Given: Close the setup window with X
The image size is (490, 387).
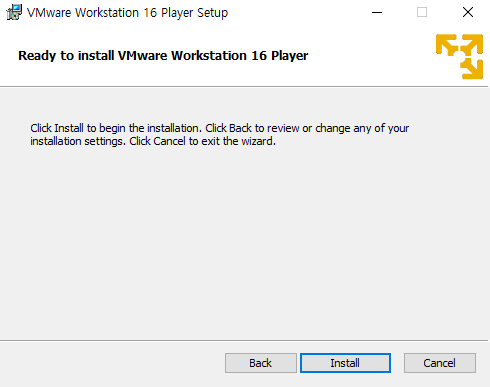Looking at the screenshot, I should coord(468,13).
